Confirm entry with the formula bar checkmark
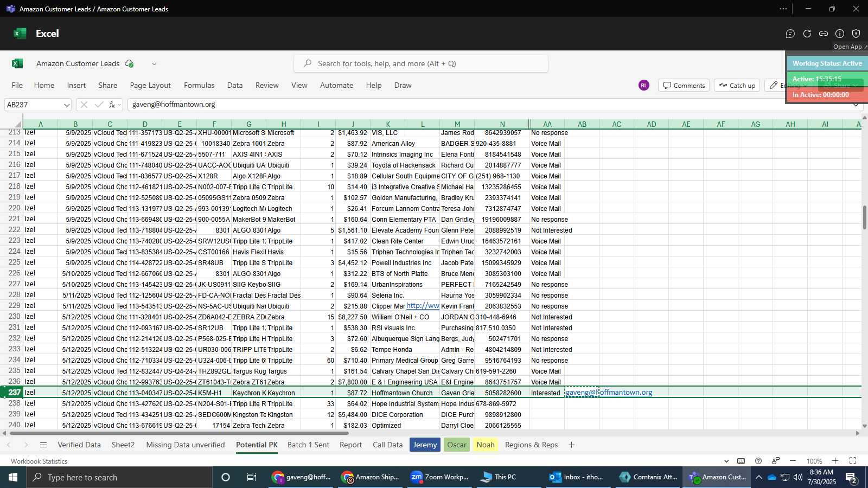The height and width of the screenshot is (488, 868). pyautogui.click(x=99, y=105)
